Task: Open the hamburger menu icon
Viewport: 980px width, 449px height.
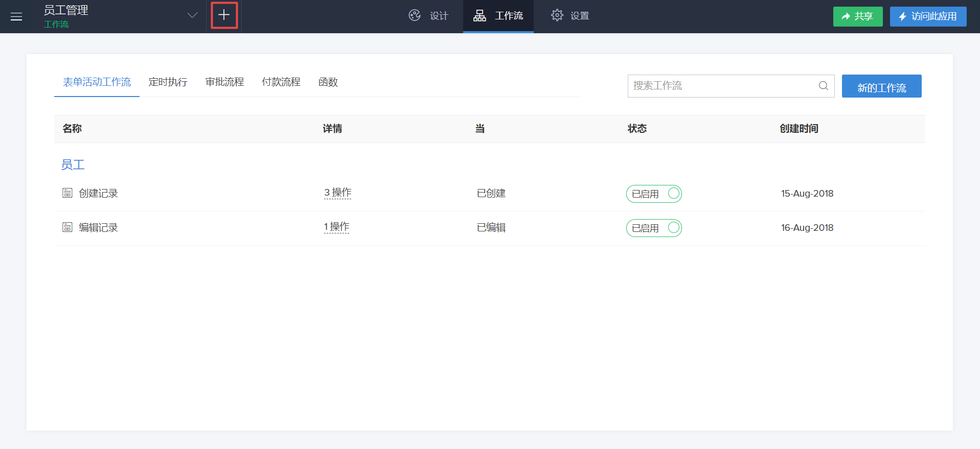Action: [16, 17]
